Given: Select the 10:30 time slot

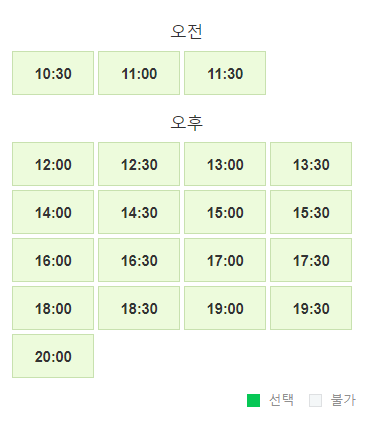Looking at the screenshot, I should click(53, 73).
